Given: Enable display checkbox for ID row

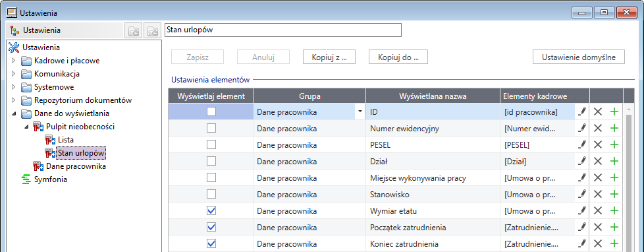Looking at the screenshot, I should [211, 111].
